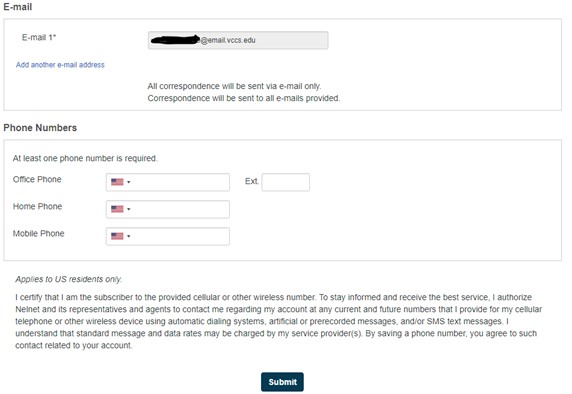
Task: Click the US flag icon for Home Phone
Action: click(x=117, y=209)
